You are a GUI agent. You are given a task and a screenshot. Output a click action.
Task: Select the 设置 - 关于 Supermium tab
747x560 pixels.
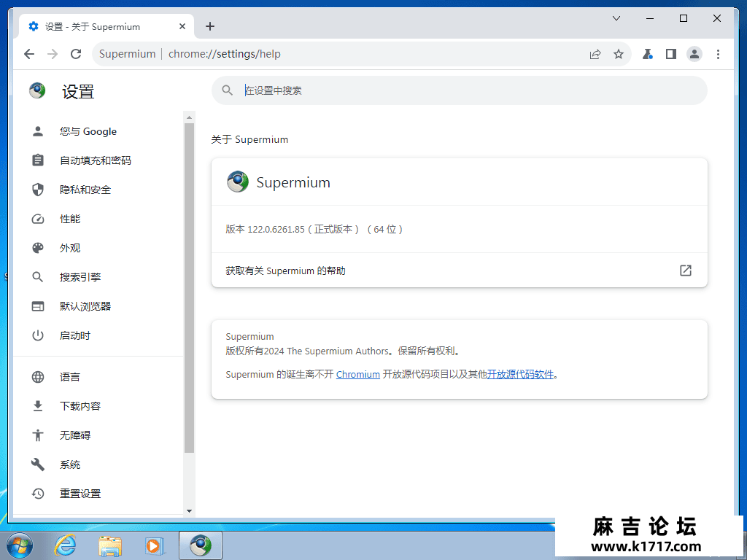click(107, 27)
